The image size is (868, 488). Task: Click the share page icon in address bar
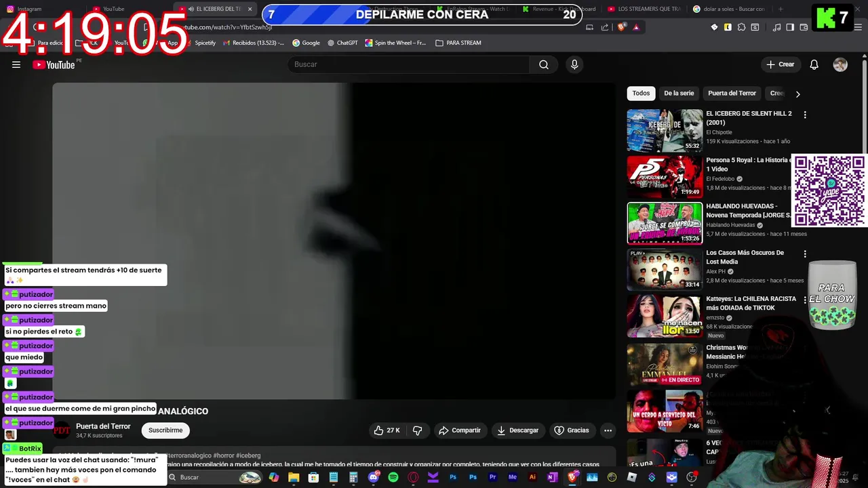(605, 27)
